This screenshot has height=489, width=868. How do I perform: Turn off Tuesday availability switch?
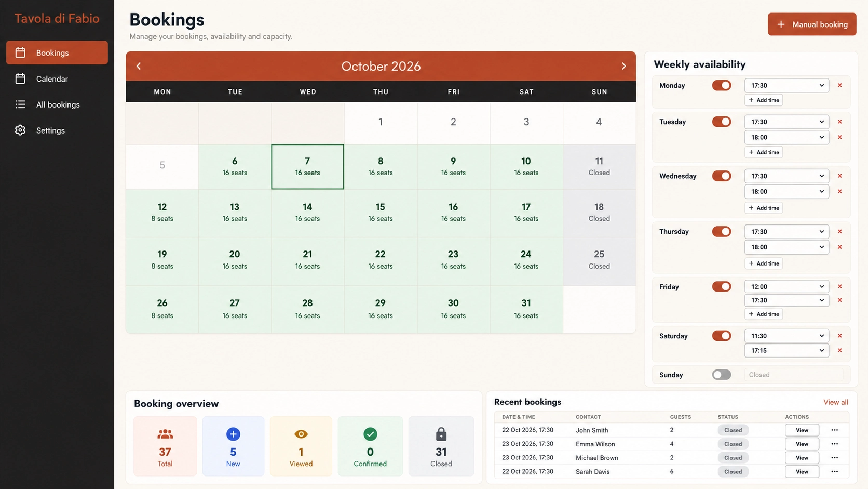click(721, 122)
